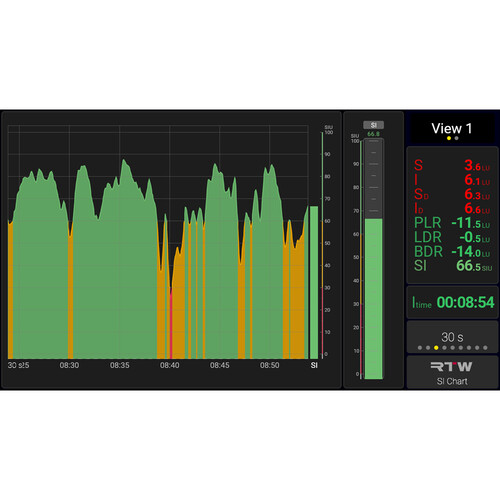Select the SD 6.3 LU reading
This screenshot has height=500, width=500.
pyautogui.click(x=452, y=194)
